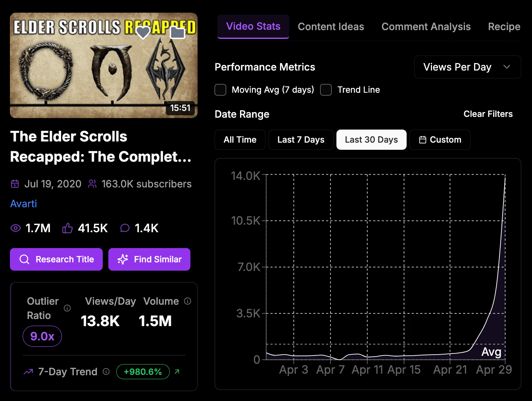The width and height of the screenshot is (532, 401).
Task: Click the 1.4K comment count
Action: point(146,228)
